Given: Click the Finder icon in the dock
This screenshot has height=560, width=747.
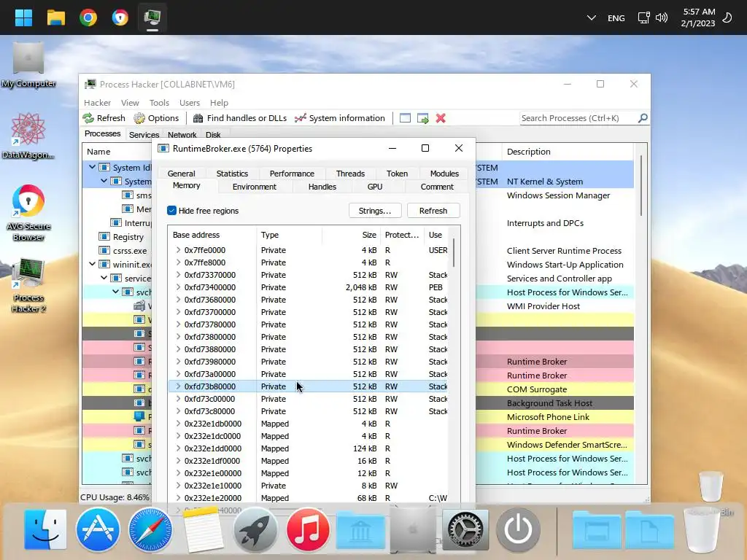Looking at the screenshot, I should 45,529.
